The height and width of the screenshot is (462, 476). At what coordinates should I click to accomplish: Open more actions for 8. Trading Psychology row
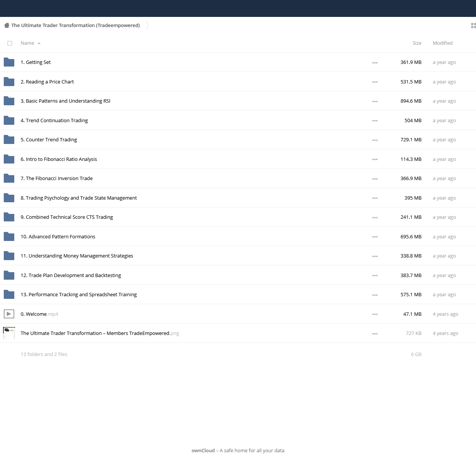pos(375,198)
